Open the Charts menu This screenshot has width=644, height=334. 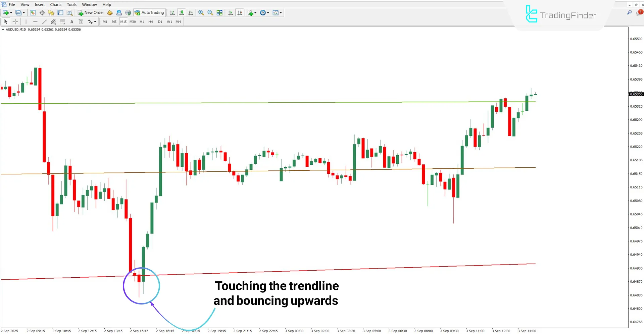tap(55, 4)
